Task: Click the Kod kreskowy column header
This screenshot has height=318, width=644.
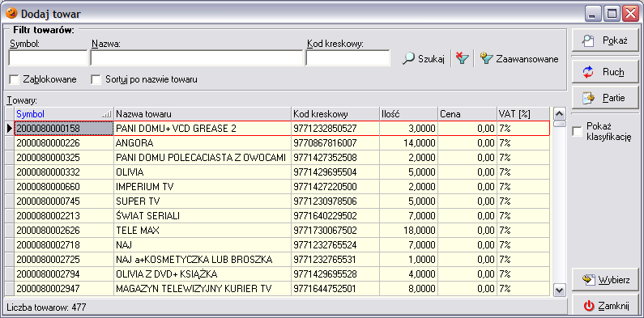Action: [335, 114]
